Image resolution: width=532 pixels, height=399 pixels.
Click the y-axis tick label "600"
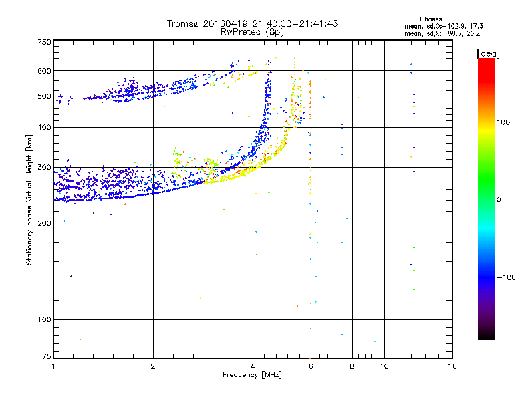pos(44,71)
